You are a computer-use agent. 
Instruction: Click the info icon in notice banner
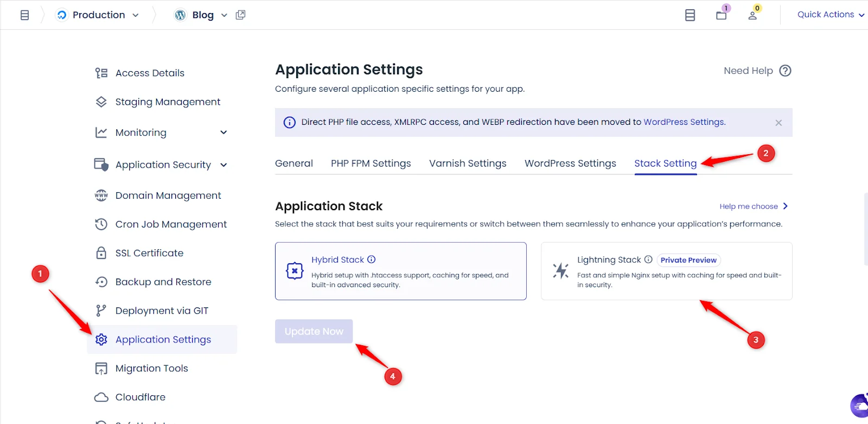coord(290,122)
